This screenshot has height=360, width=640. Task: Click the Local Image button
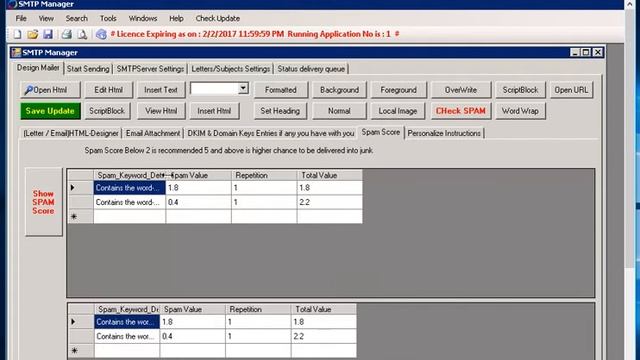(x=398, y=111)
